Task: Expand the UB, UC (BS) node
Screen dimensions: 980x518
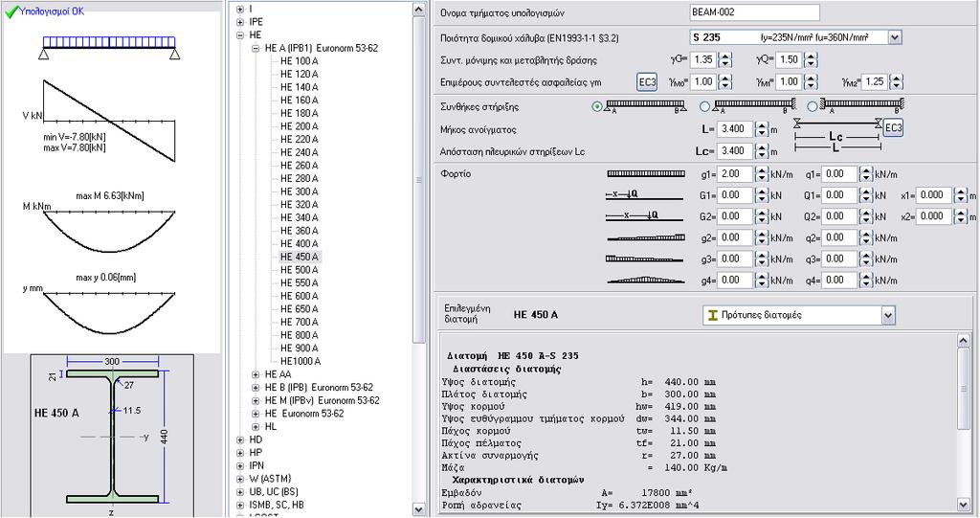Action: (x=240, y=492)
